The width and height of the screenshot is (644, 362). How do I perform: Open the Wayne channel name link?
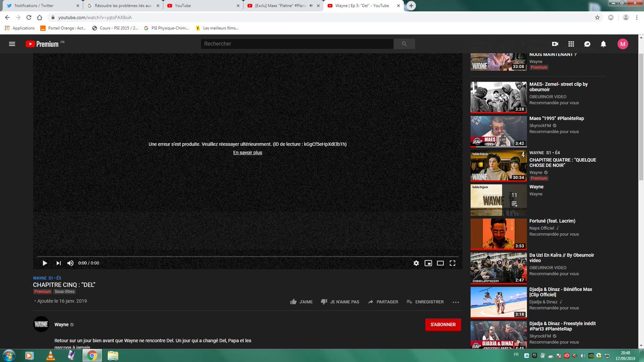point(62,324)
